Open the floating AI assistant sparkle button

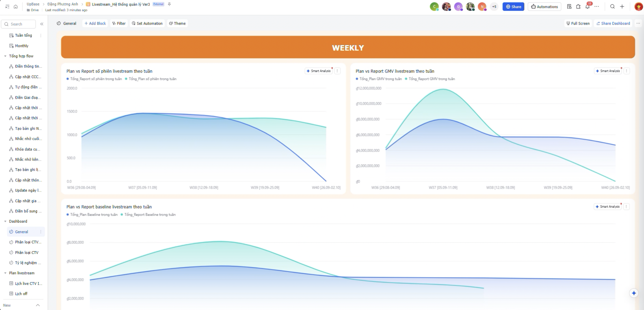(634, 293)
